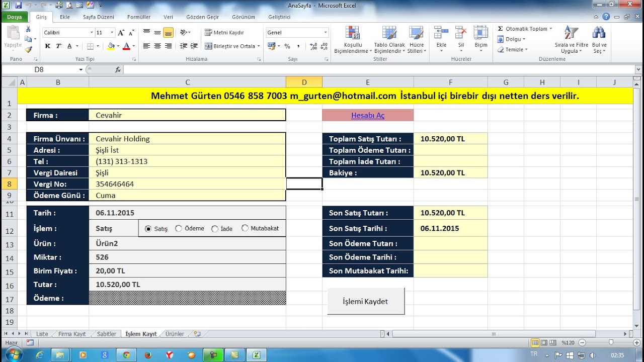Click the fx insert function icon
The height and width of the screenshot is (362, 644).
point(118,70)
